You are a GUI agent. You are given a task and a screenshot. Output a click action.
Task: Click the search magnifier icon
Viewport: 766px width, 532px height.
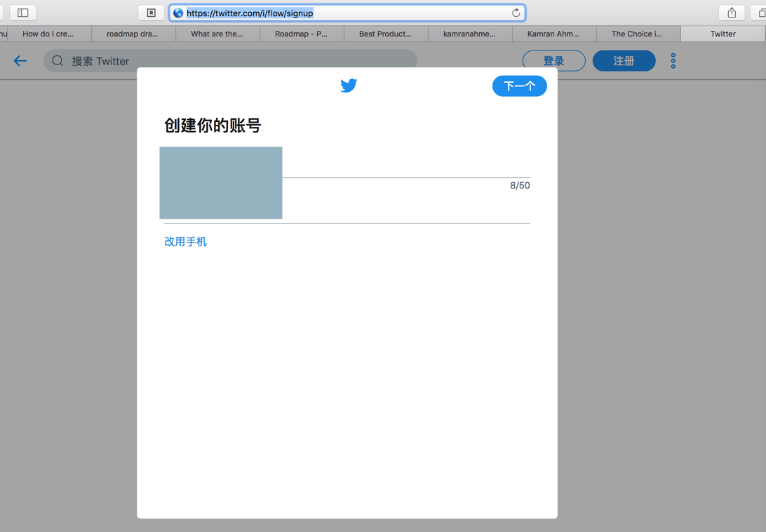tap(58, 61)
